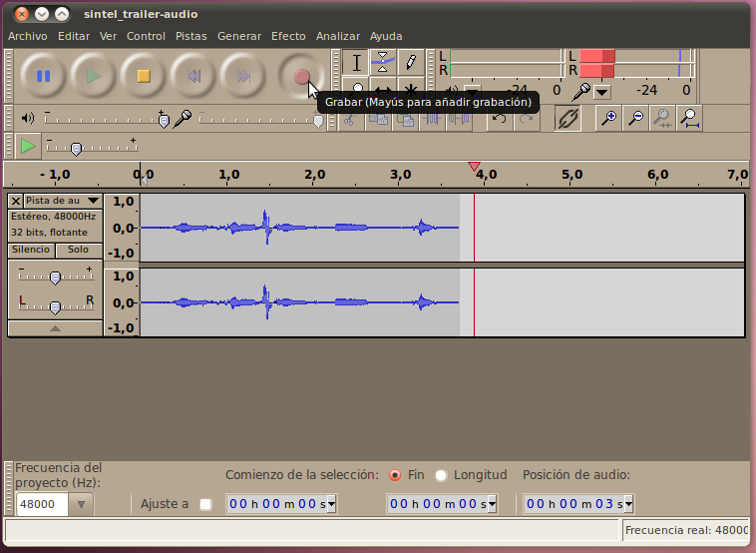Click the Trim audio icon
Viewport: 756px width, 553px height.
click(432, 119)
